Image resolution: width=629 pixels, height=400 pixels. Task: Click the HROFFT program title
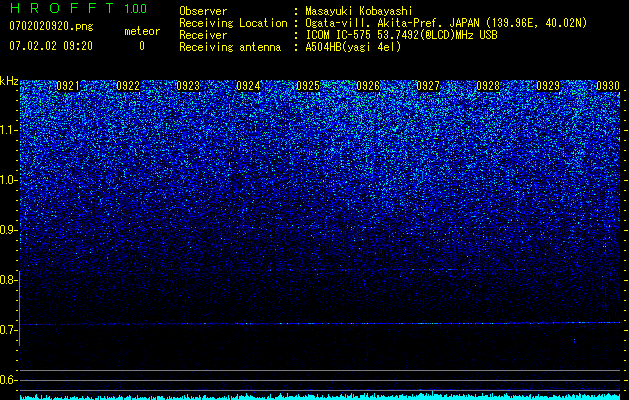point(62,8)
